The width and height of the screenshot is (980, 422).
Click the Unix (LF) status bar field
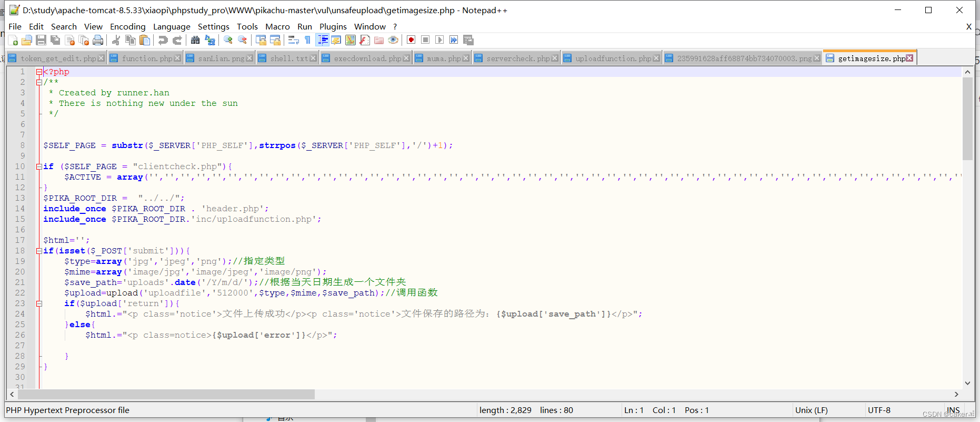coord(811,410)
